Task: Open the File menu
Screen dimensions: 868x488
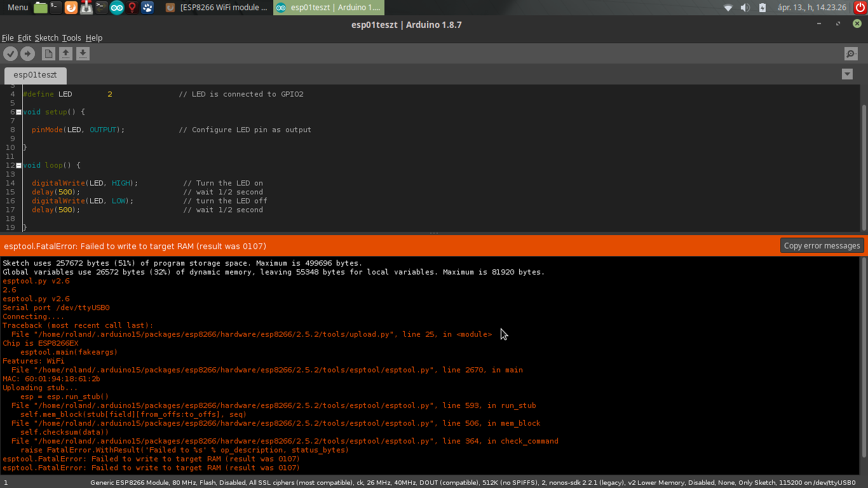Action: (x=8, y=38)
